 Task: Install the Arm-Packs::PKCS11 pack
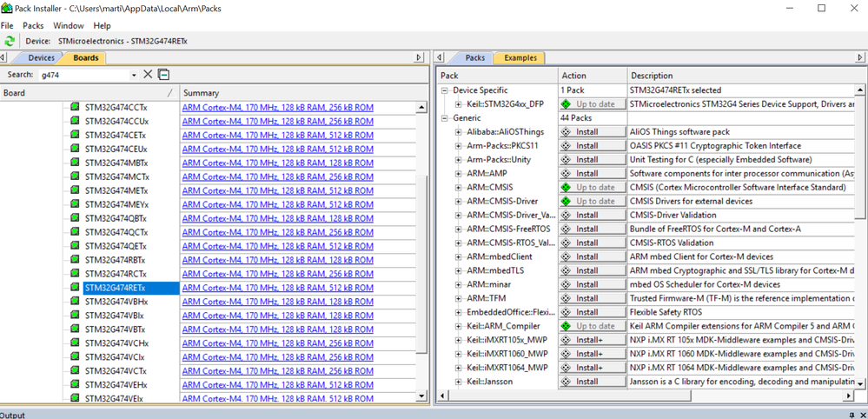593,145
